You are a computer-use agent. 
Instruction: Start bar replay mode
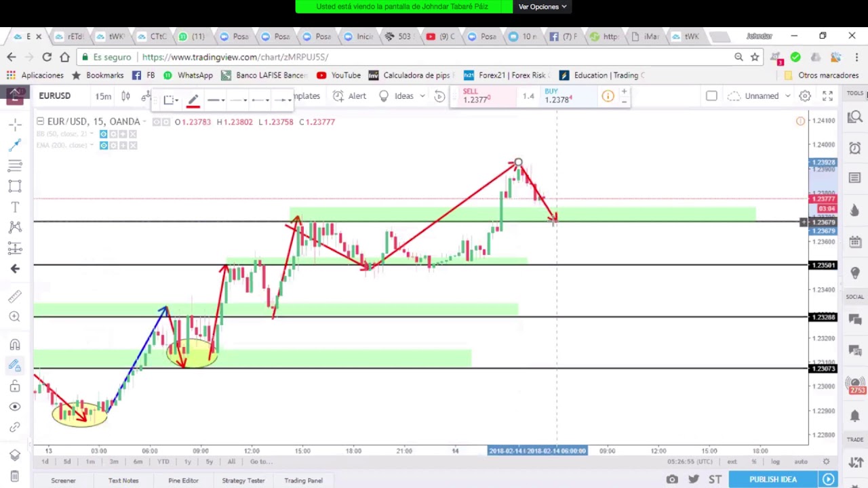(439, 96)
